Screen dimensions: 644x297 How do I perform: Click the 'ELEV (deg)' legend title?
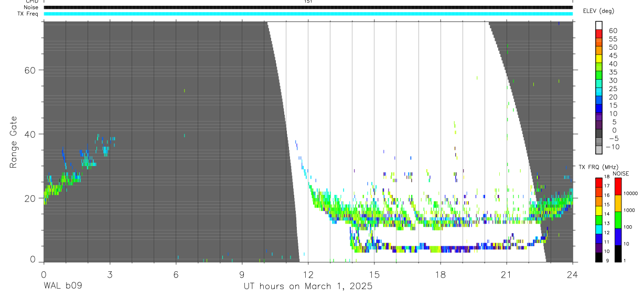[598, 11]
